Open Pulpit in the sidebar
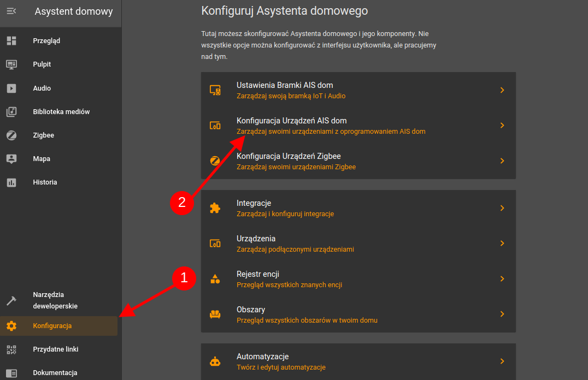This screenshot has width=588, height=380. [x=59, y=64]
